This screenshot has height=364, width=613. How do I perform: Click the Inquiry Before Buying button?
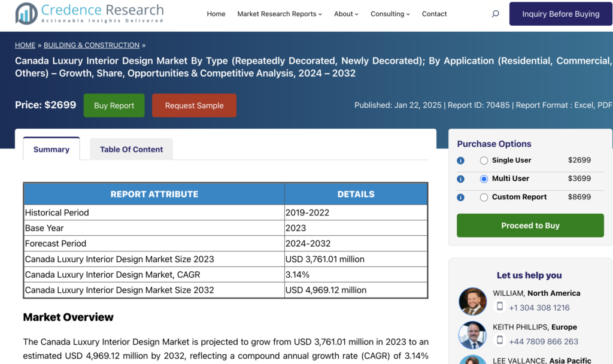560,14
